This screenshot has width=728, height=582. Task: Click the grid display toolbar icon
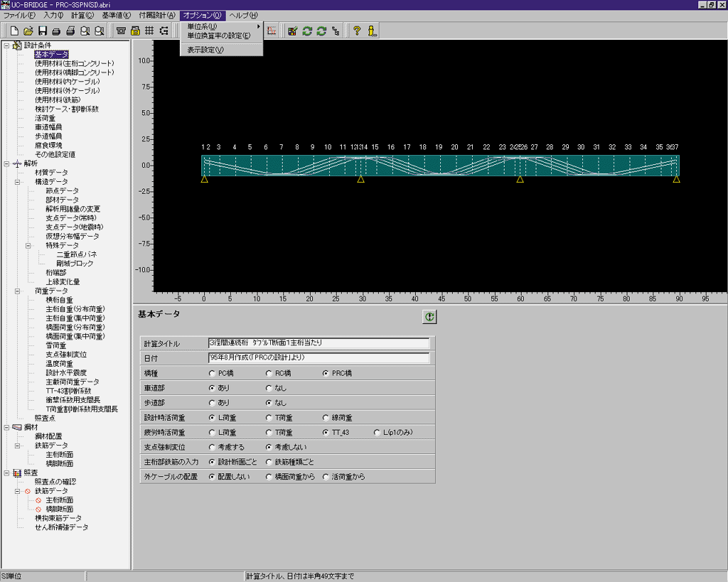pos(149,31)
